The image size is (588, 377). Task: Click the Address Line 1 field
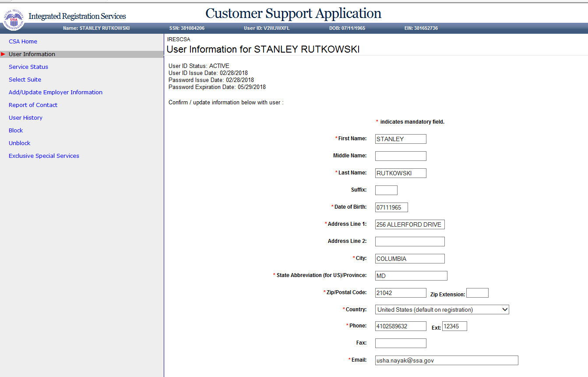coord(410,224)
